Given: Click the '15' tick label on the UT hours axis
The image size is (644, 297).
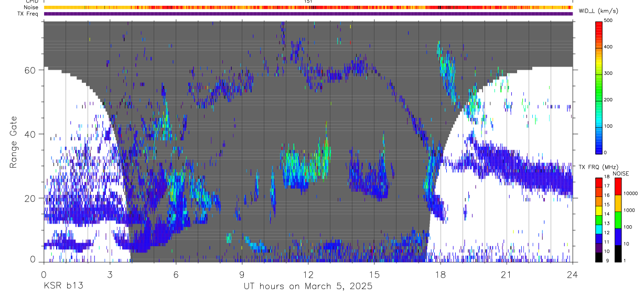Looking at the screenshot, I should 374,274.
